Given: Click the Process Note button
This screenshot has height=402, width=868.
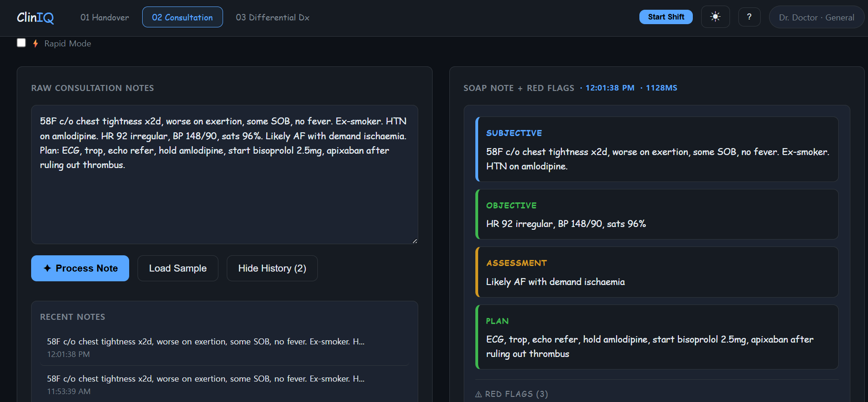Looking at the screenshot, I should [x=80, y=268].
